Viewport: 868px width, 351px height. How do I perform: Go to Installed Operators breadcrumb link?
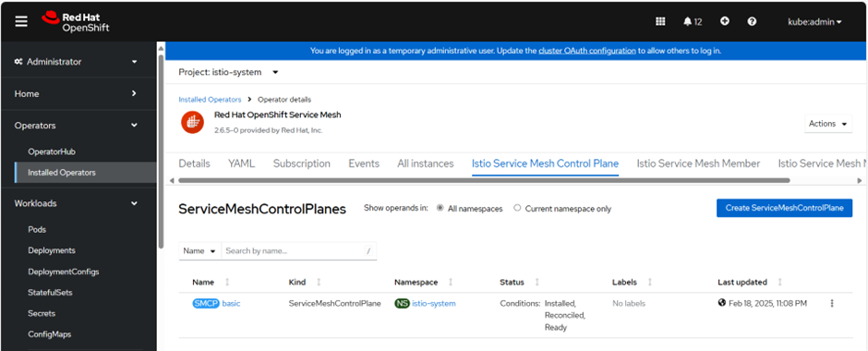pyautogui.click(x=210, y=100)
